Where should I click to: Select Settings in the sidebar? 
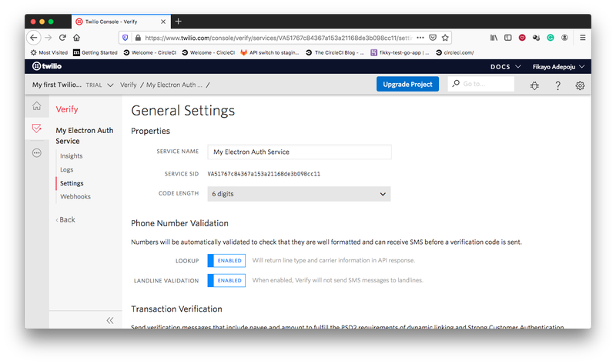tap(72, 183)
